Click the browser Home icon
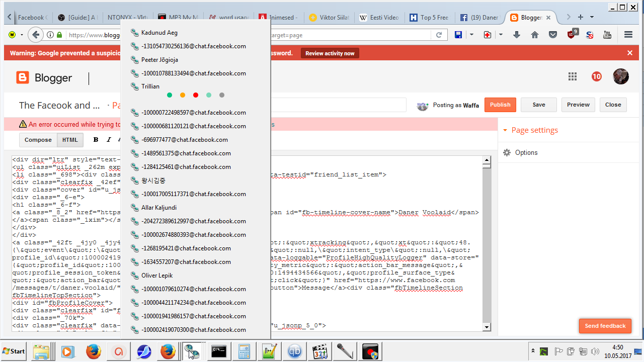The width and height of the screenshot is (644, 362). point(535,35)
